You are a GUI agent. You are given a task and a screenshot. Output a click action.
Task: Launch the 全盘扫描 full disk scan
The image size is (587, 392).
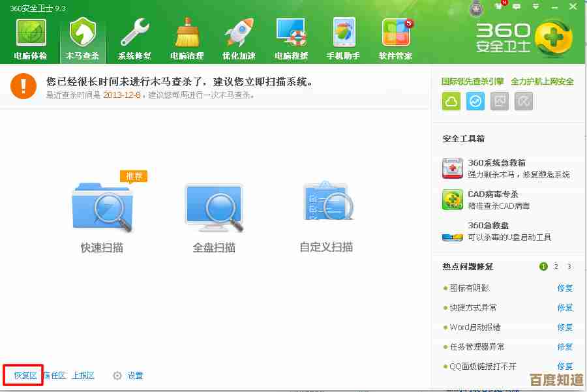pos(214,209)
